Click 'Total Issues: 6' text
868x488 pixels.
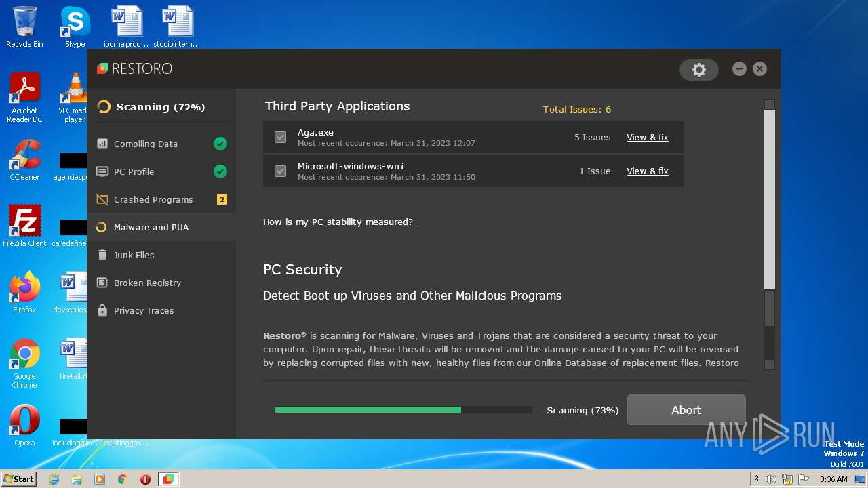[x=577, y=109]
